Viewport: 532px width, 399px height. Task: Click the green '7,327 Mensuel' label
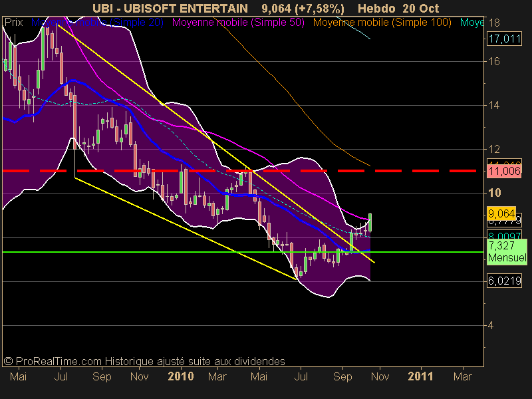click(x=507, y=251)
